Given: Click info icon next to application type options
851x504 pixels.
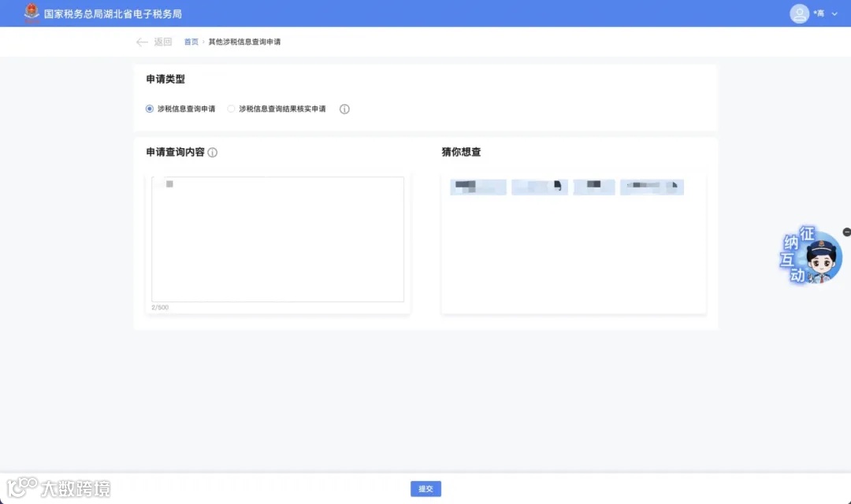Looking at the screenshot, I should (344, 109).
